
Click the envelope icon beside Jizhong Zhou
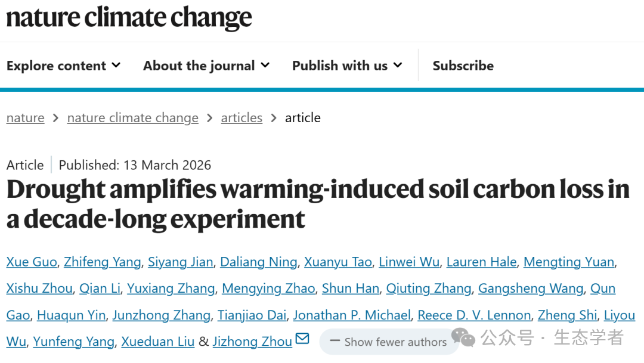[x=302, y=339]
